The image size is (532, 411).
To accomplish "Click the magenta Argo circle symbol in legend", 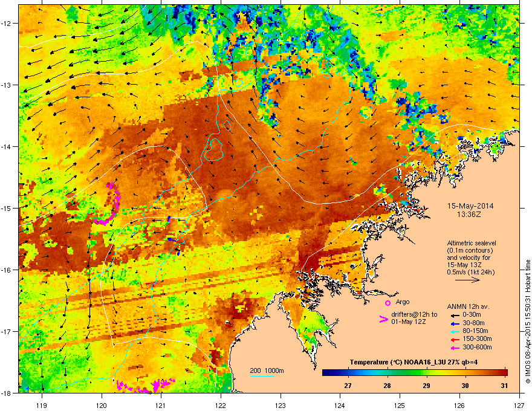I will [x=388, y=303].
